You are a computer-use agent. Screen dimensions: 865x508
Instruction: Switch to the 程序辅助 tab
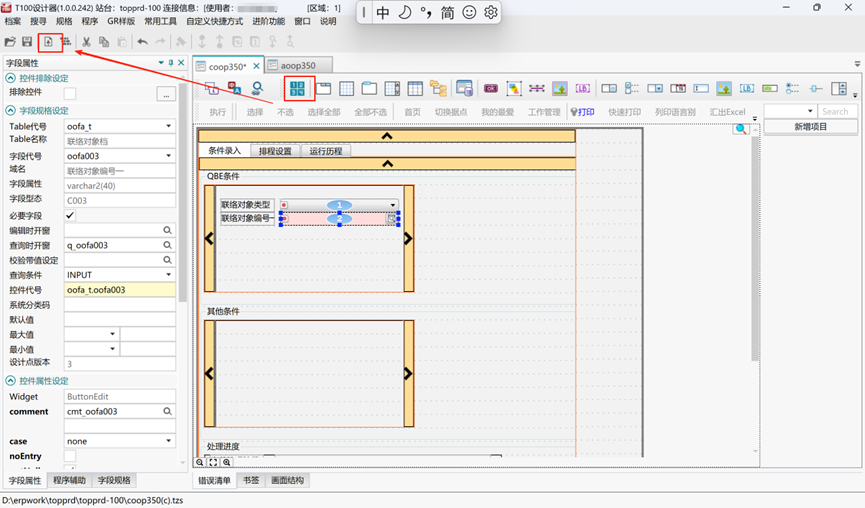click(70, 480)
